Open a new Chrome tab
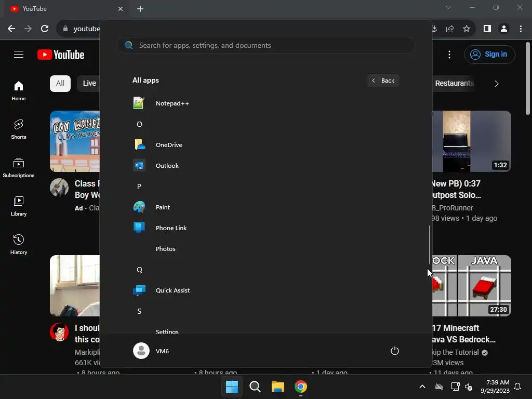 point(140,9)
